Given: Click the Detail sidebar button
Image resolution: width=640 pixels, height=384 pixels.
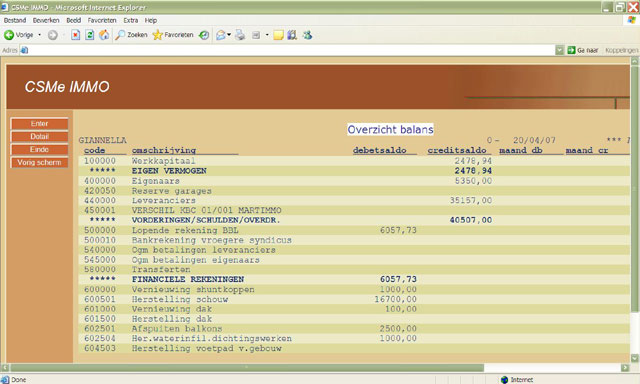Looking at the screenshot, I should (39, 137).
